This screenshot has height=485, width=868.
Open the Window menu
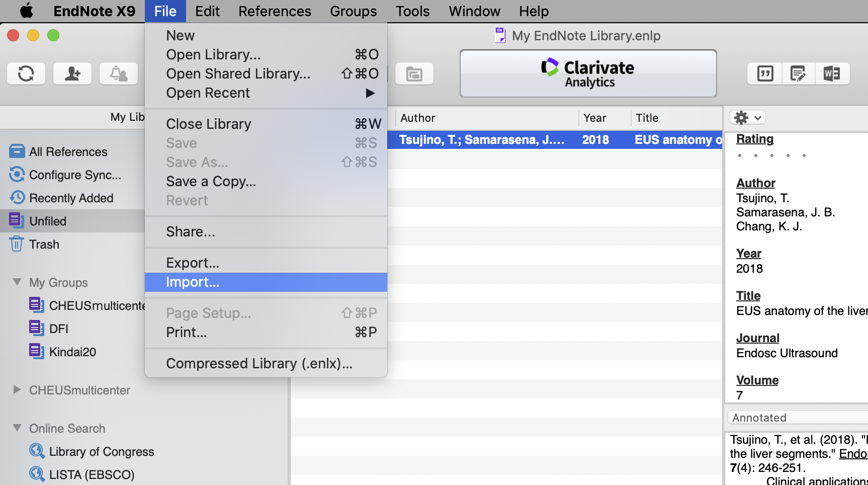[x=474, y=11]
